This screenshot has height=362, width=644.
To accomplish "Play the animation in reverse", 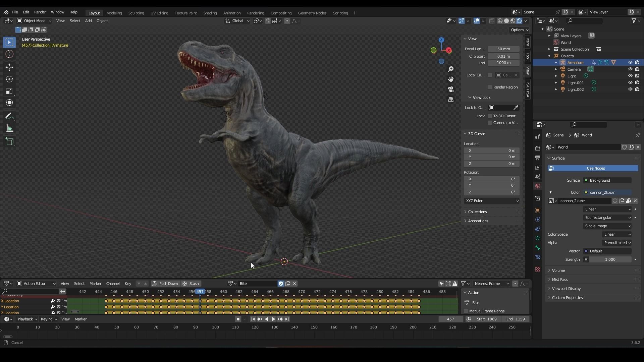I will [267, 319].
